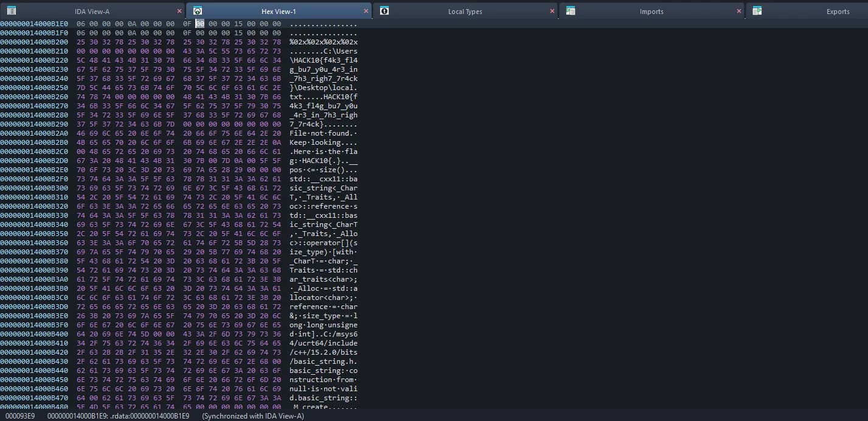Viewport: 868px width, 421px height.
Task: Click the ASCII text 'ar_traits<char>;'
Action: pyautogui.click(x=324, y=279)
